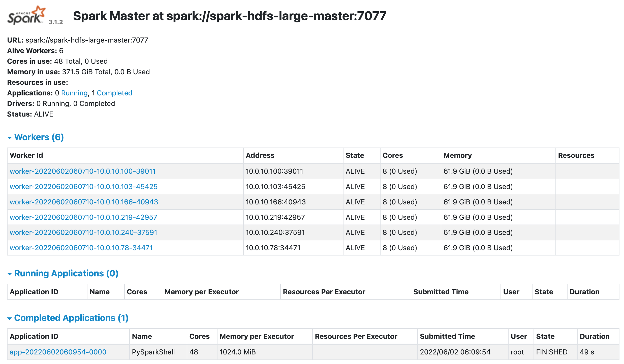The image size is (624, 364).
Task: Click the Spark version 3.1.2 label
Action: pyautogui.click(x=56, y=22)
